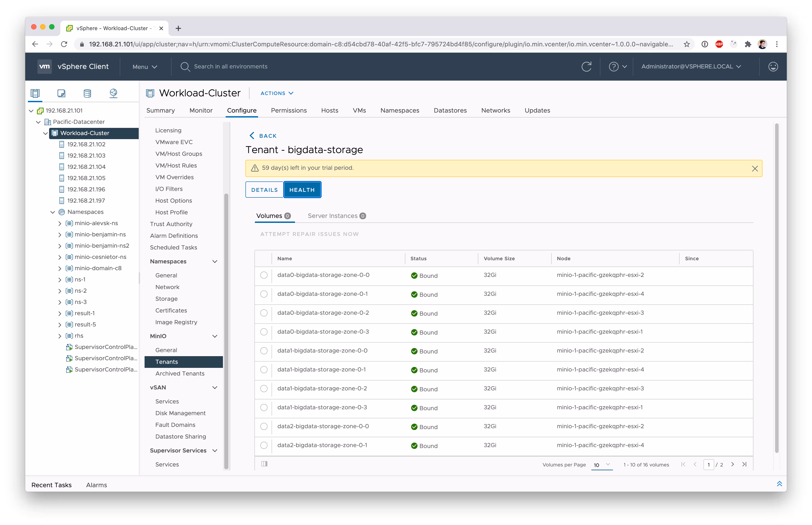
Task: Switch to the Summary tab
Action: point(161,111)
